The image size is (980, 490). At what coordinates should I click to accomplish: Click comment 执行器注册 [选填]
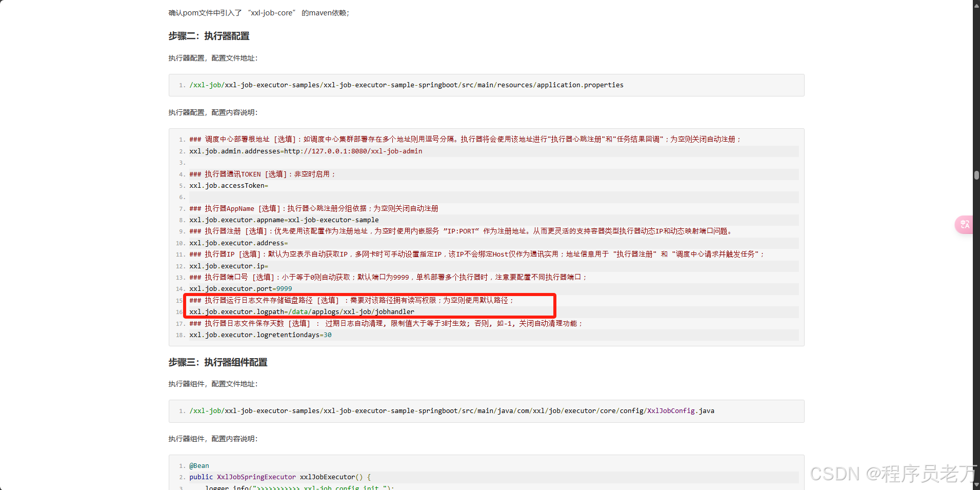[462, 231]
